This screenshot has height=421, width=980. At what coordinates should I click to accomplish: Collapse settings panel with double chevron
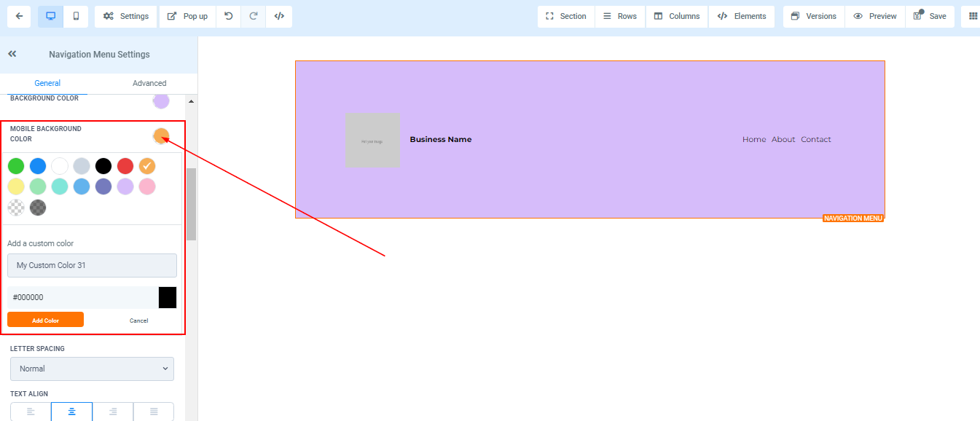click(12, 54)
